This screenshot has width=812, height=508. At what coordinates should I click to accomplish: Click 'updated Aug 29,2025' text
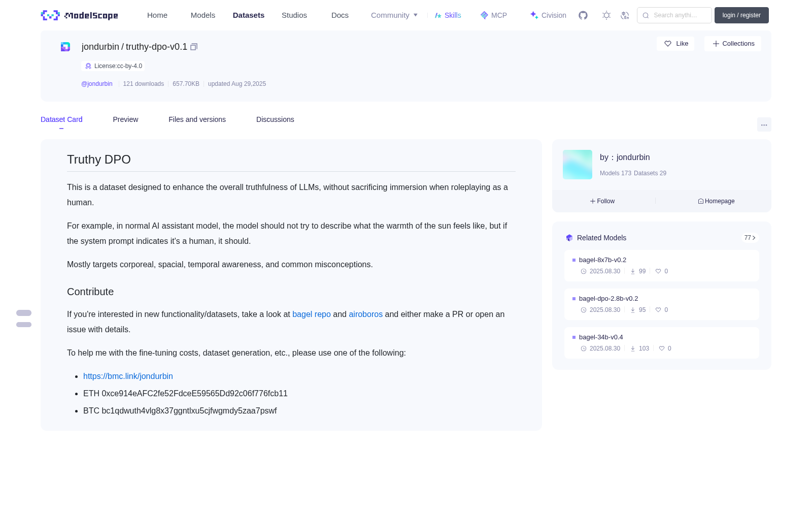tap(237, 84)
